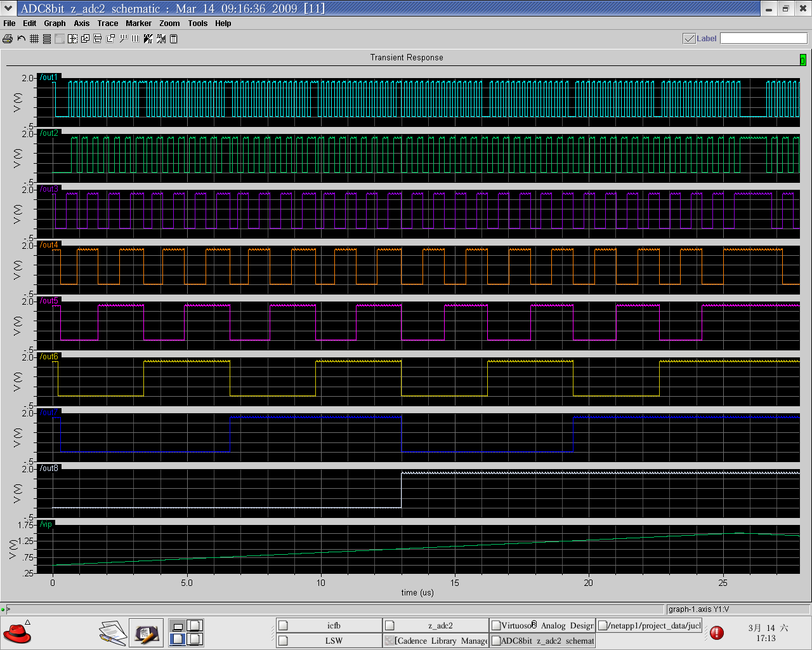
Task: Switch to the z_adc2 taskbar window
Action: point(436,626)
